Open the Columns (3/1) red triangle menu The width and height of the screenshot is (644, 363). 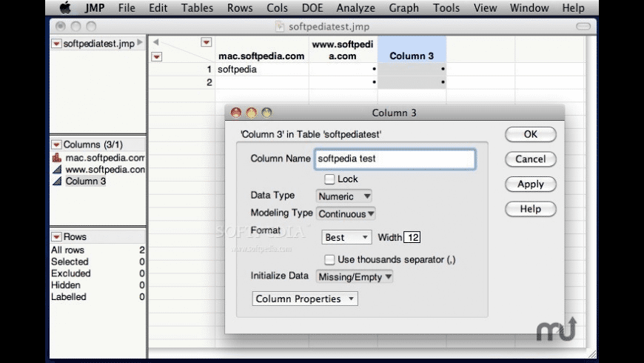(x=56, y=144)
